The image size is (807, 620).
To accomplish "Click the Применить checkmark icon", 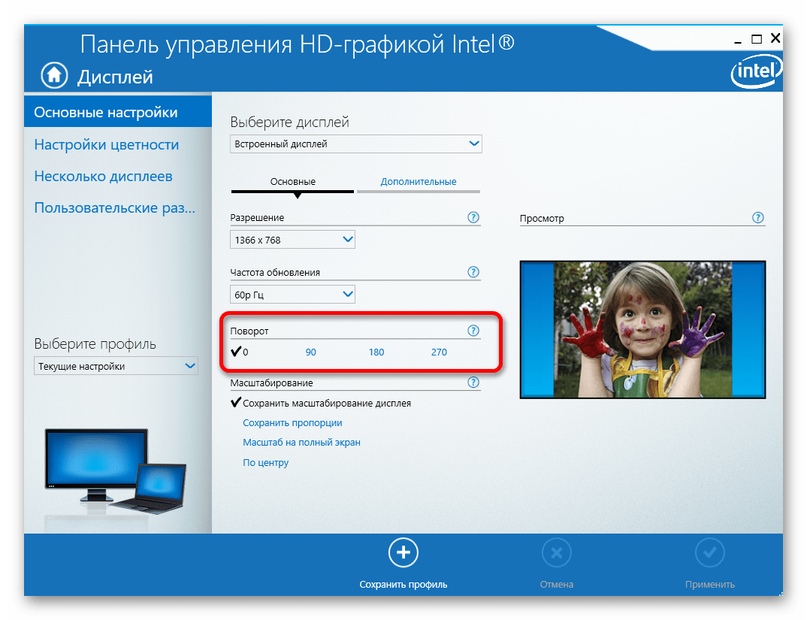I will [x=710, y=553].
